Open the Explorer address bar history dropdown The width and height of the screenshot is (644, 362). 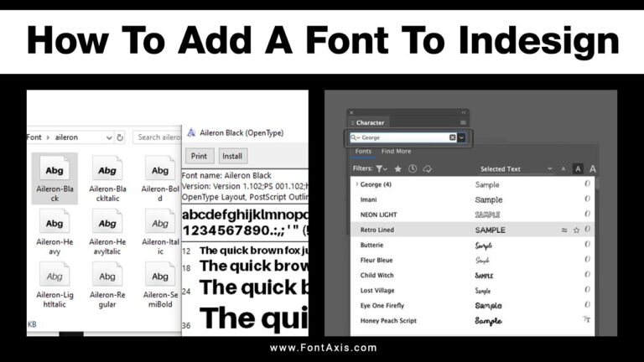pos(109,137)
